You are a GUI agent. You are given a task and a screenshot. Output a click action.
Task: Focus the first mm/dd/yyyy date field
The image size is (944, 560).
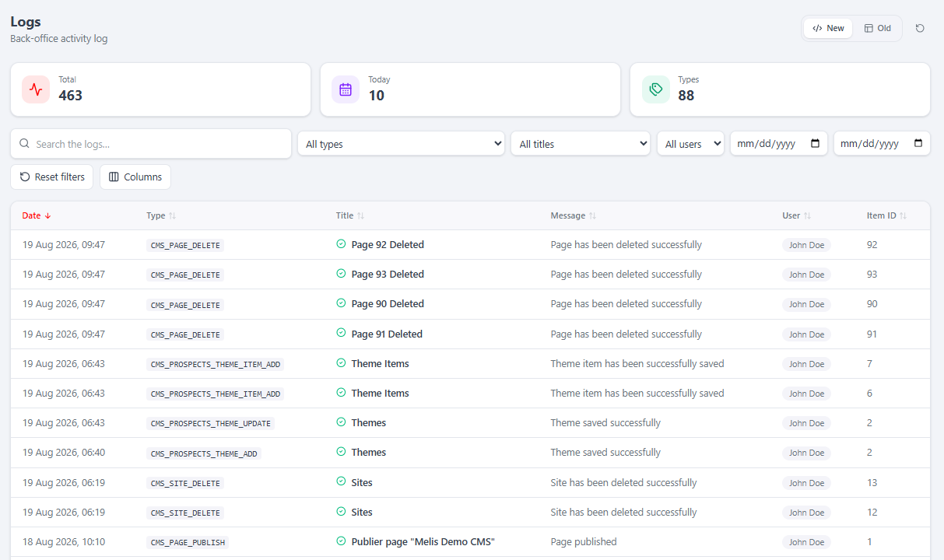(778, 144)
